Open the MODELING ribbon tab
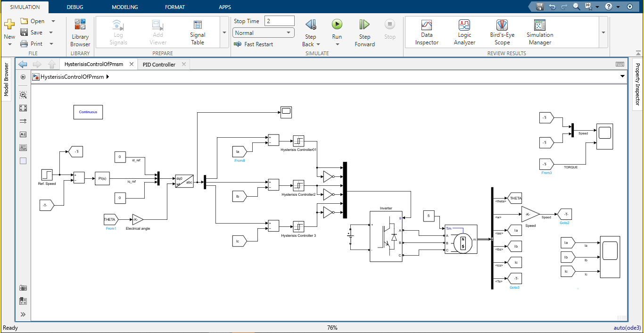The image size is (644, 333). click(125, 7)
